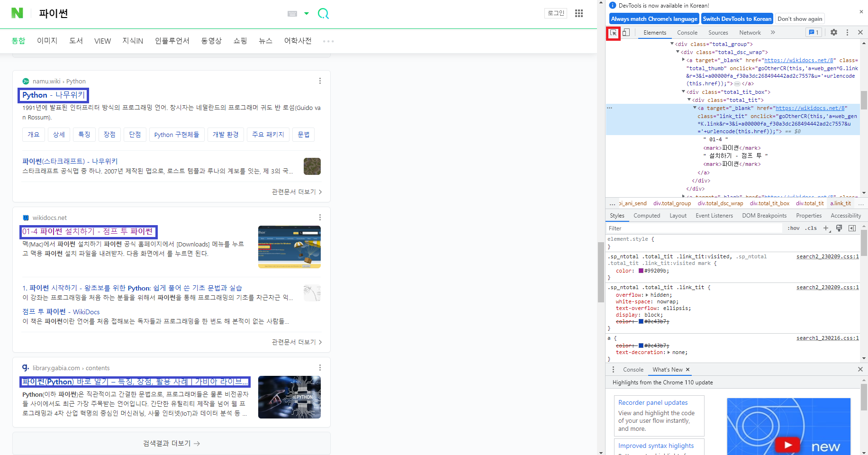Toggle computed styles sidebar icon
Viewport: 868px width, 455px height.
[852, 228]
